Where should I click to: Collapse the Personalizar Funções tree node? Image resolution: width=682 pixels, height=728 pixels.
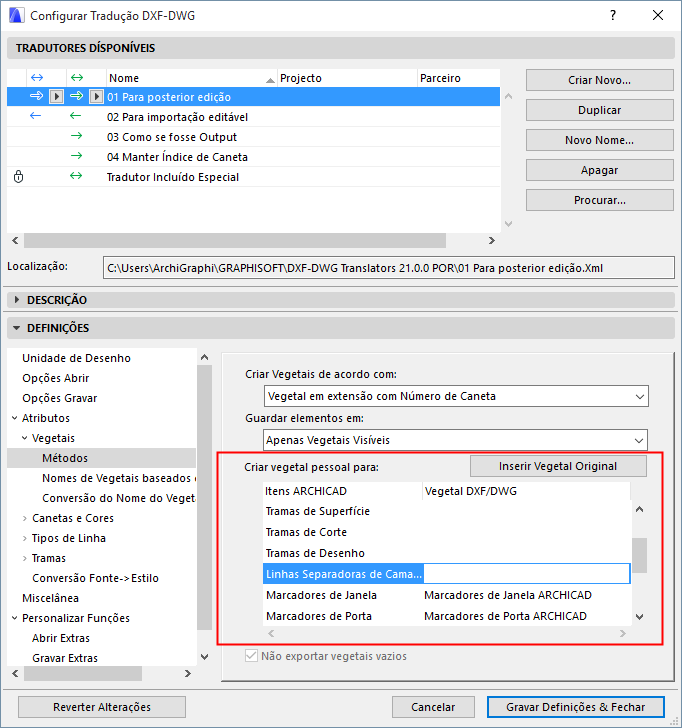point(14,618)
